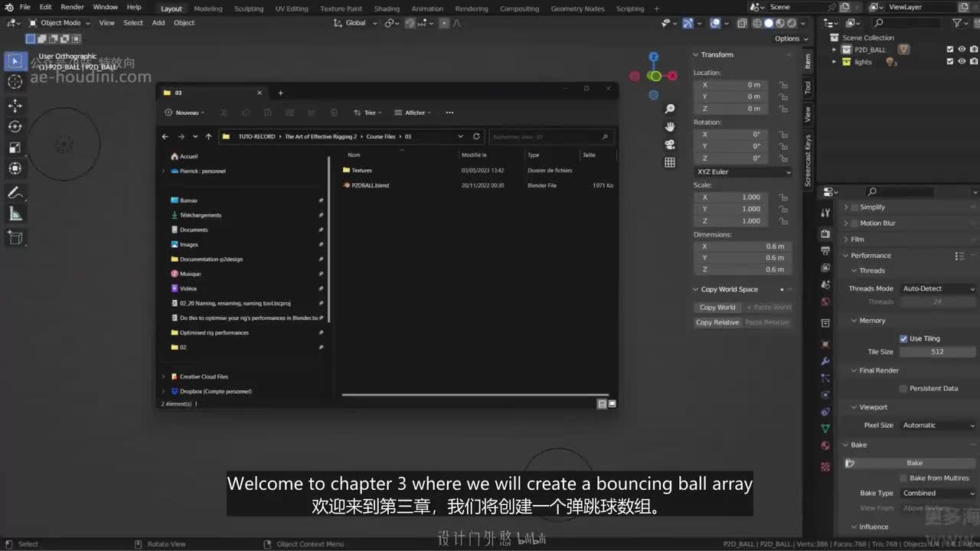The width and height of the screenshot is (980, 551).
Task: Hide the P2D_BALL collection in viewport
Action: click(962, 50)
